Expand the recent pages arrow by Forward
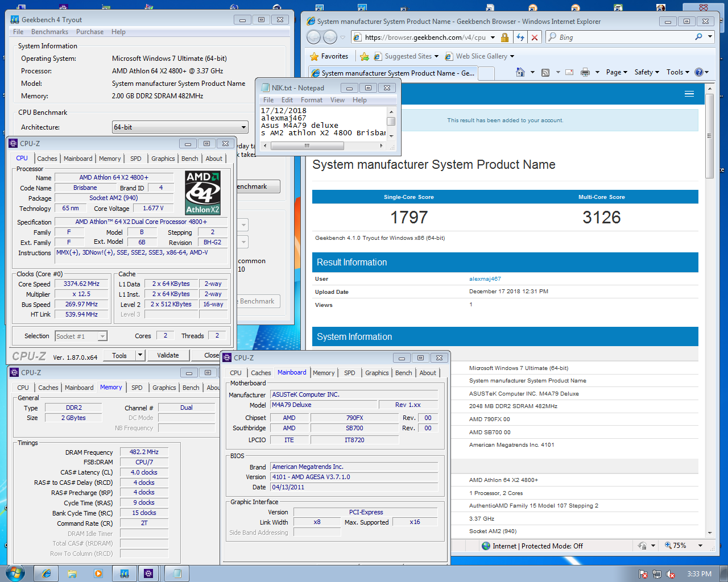728x582 pixels. pos(342,38)
